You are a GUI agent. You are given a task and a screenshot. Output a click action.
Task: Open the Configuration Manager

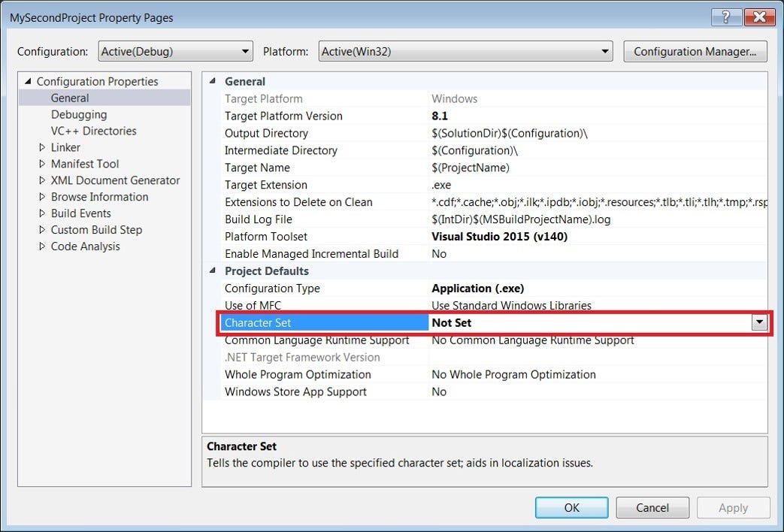694,51
